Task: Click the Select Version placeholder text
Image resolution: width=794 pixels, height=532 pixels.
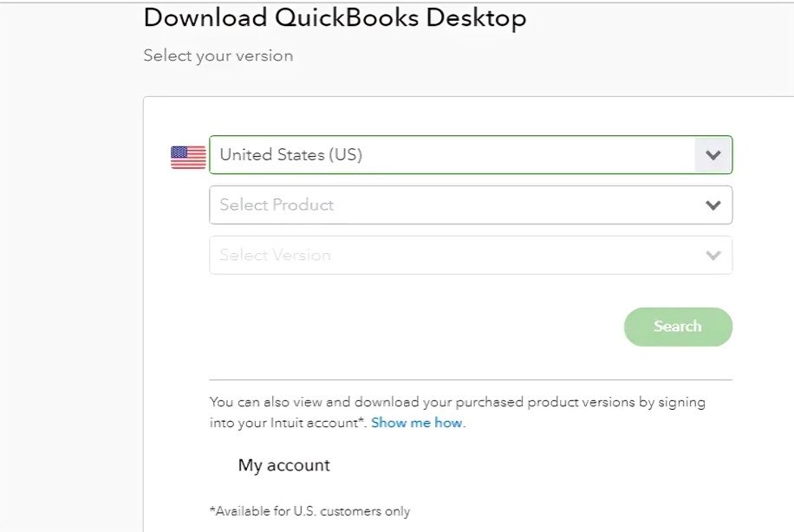Action: (275, 256)
